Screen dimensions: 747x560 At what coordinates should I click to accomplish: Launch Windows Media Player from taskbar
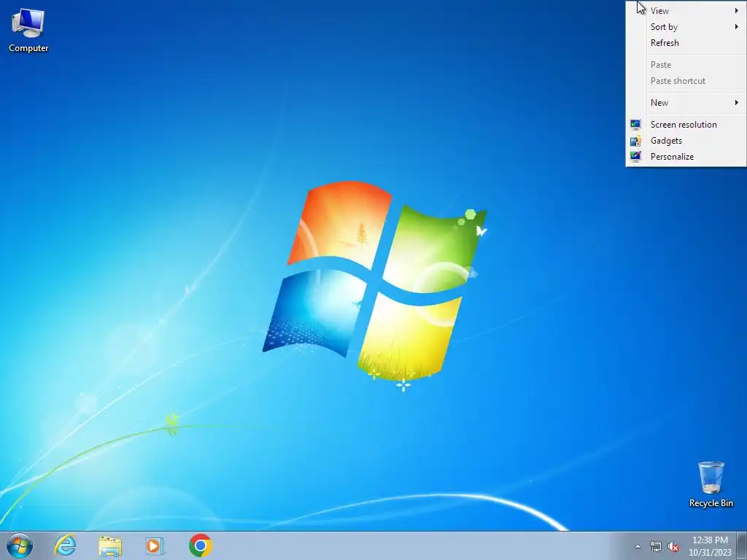[155, 546]
